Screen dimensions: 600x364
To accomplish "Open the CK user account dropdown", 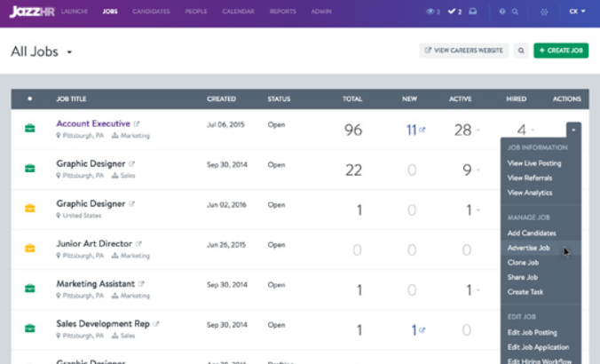I will pyautogui.click(x=577, y=12).
